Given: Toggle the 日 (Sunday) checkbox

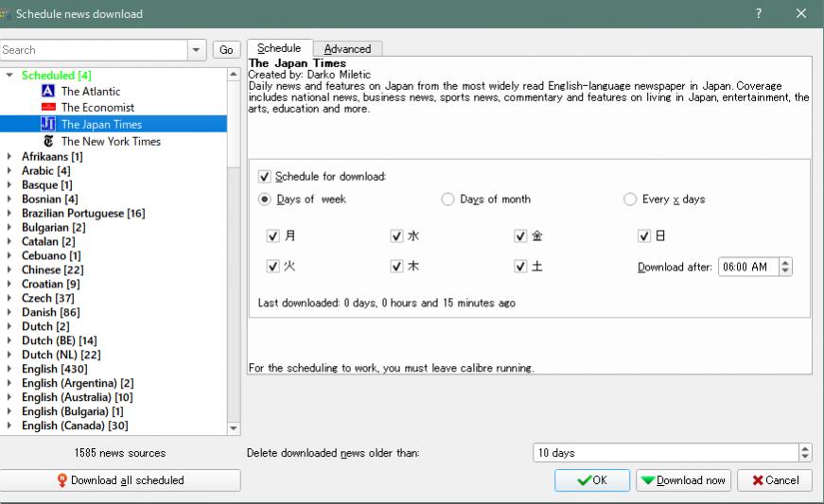Looking at the screenshot, I should pyautogui.click(x=644, y=236).
